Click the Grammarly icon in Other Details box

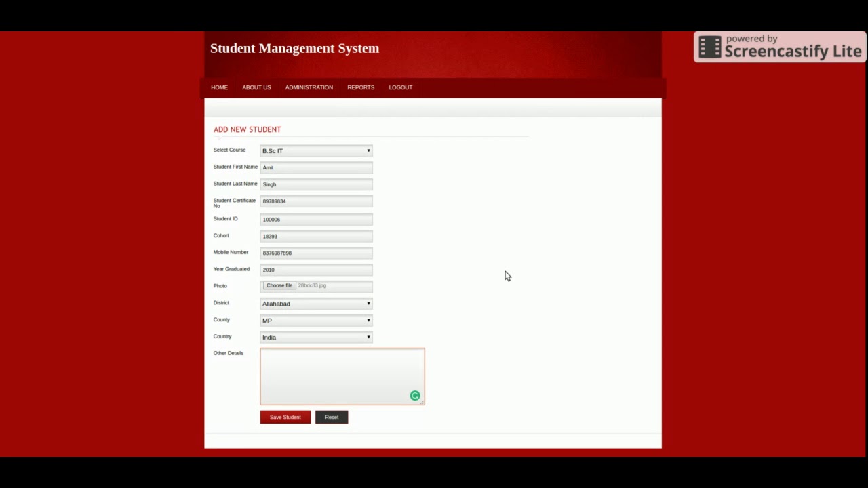[x=415, y=396]
